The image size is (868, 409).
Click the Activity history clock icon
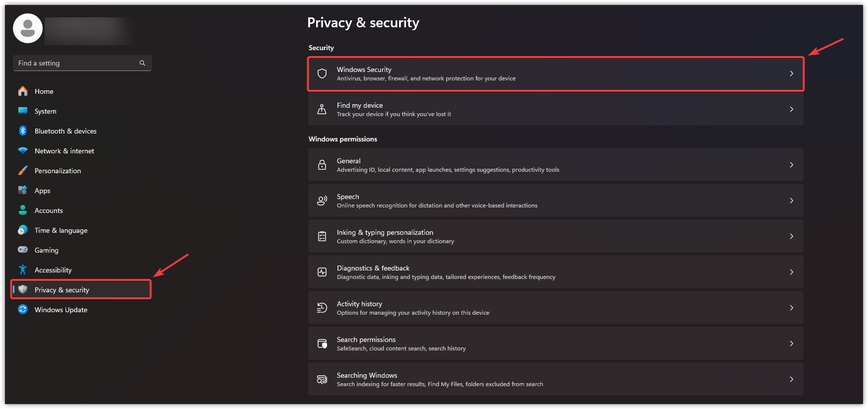tap(322, 308)
